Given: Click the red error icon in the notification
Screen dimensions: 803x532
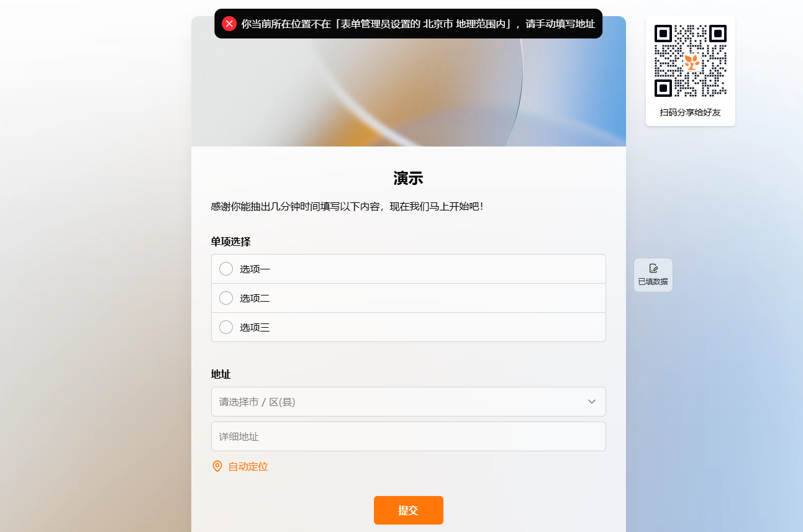Looking at the screenshot, I should [x=229, y=24].
